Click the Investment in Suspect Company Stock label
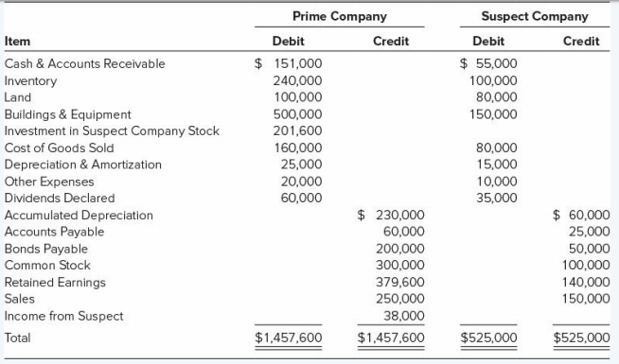Image resolution: width=619 pixels, height=364 pixels. click(x=112, y=130)
